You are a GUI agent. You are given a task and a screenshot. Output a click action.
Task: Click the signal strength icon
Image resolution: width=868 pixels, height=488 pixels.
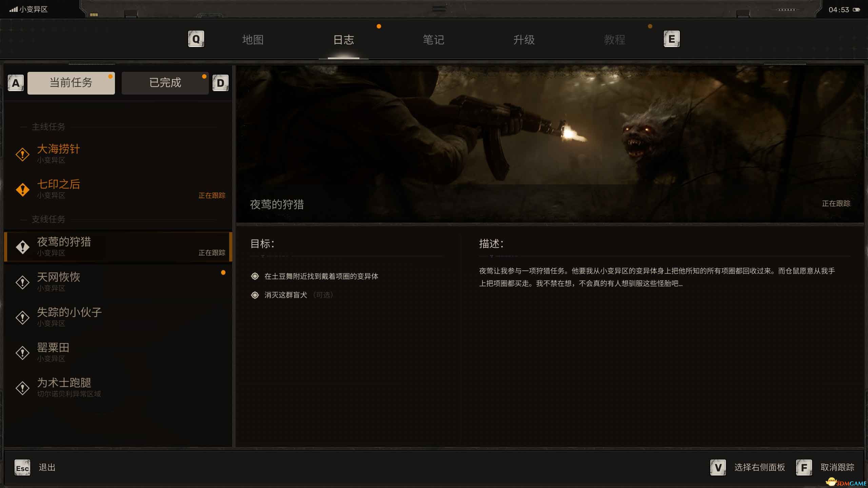click(13, 9)
